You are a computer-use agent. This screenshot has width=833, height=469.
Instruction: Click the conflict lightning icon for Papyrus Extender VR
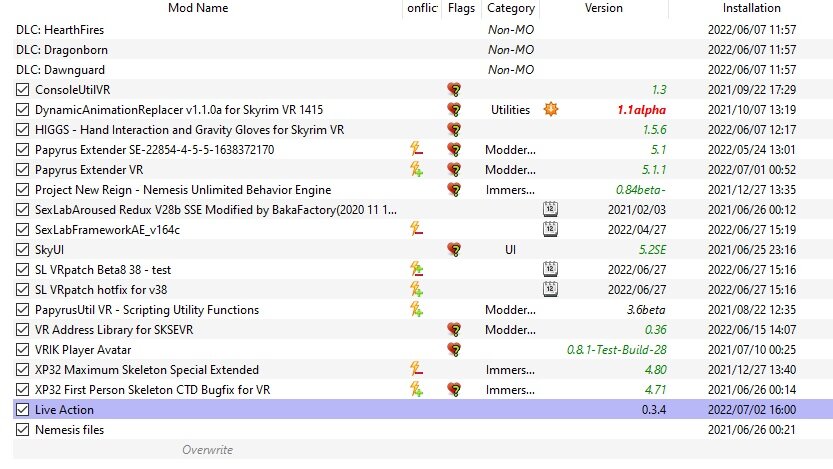[416, 169]
